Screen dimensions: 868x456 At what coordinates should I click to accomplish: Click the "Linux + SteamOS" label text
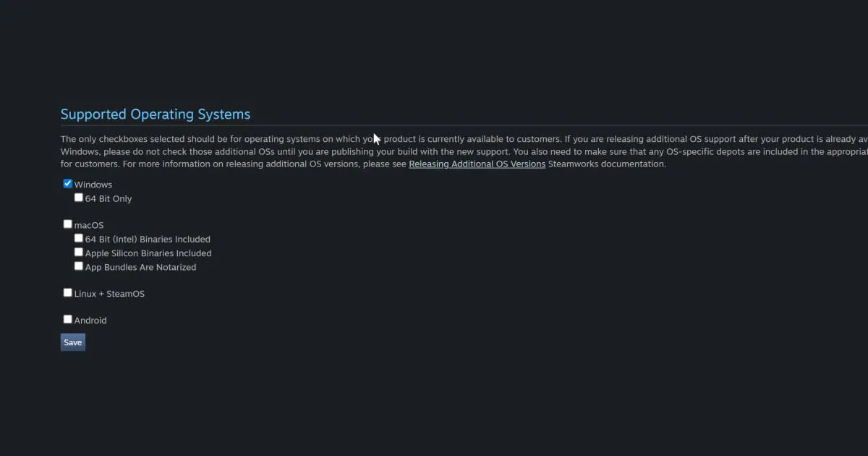coord(109,294)
